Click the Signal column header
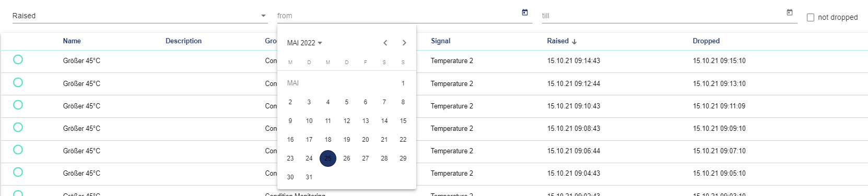 pos(441,41)
